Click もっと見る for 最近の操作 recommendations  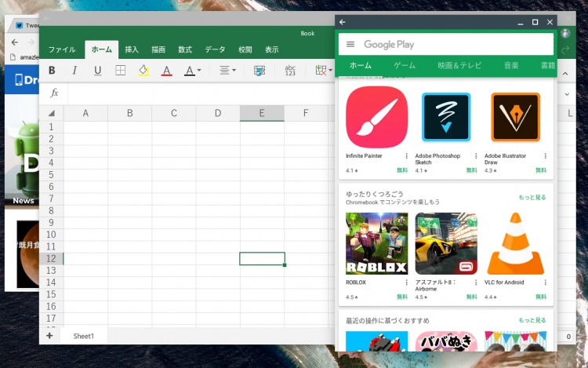coord(532,320)
